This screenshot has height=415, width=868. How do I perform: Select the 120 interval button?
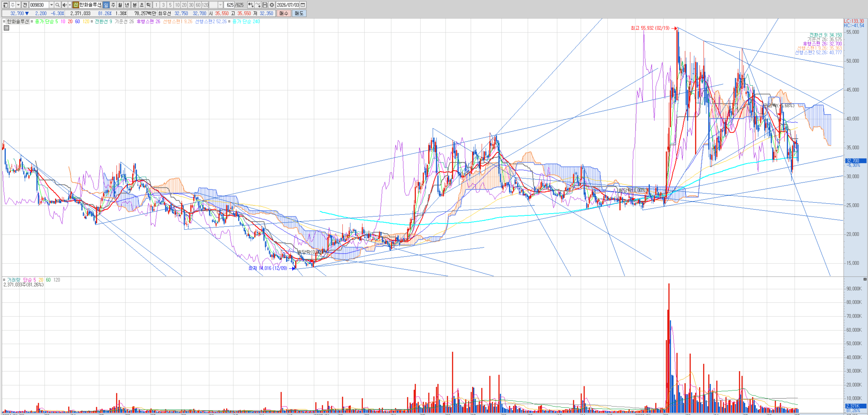pos(205,5)
